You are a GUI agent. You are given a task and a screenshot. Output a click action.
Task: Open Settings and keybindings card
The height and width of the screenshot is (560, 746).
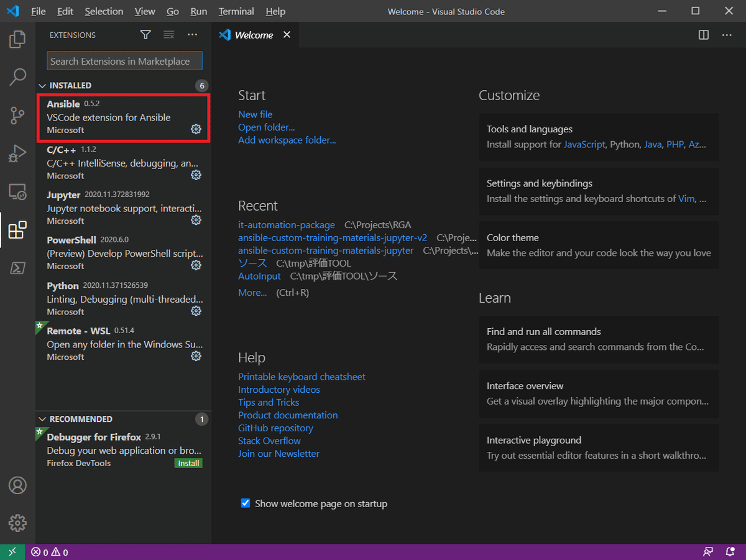pyautogui.click(x=599, y=191)
